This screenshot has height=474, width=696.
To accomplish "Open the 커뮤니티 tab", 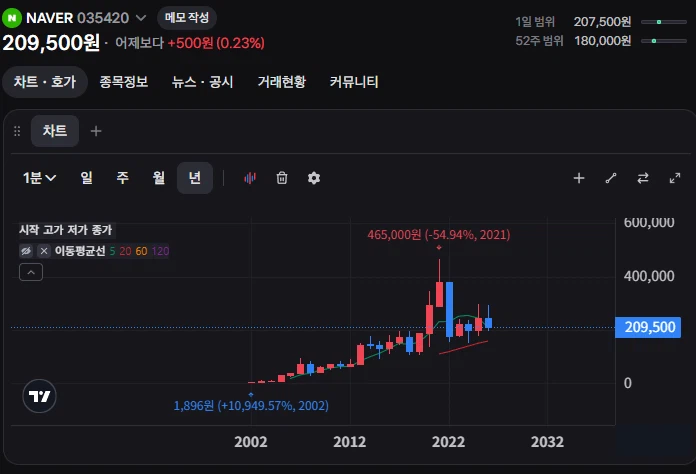I will [354, 82].
